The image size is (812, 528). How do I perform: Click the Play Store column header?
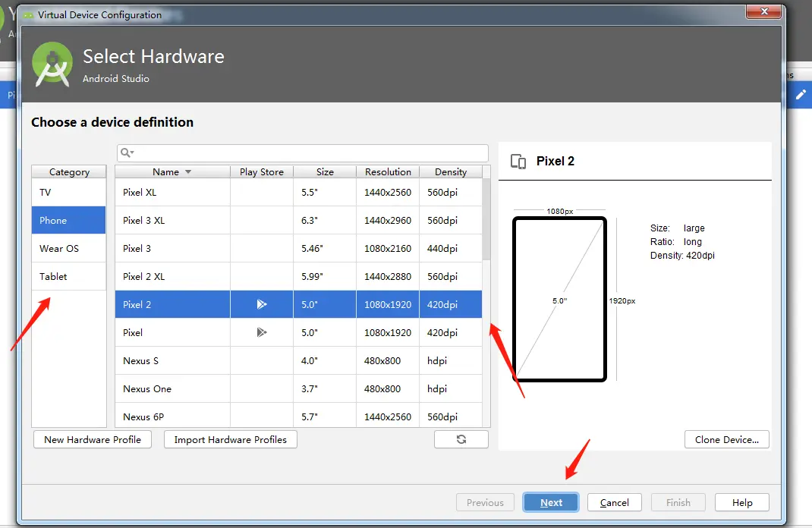click(x=262, y=172)
